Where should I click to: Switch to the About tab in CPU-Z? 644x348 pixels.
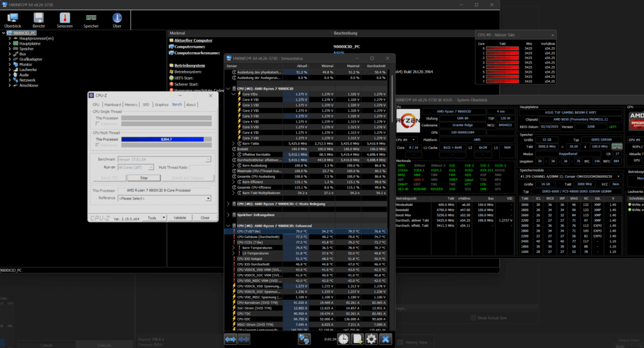(x=191, y=105)
